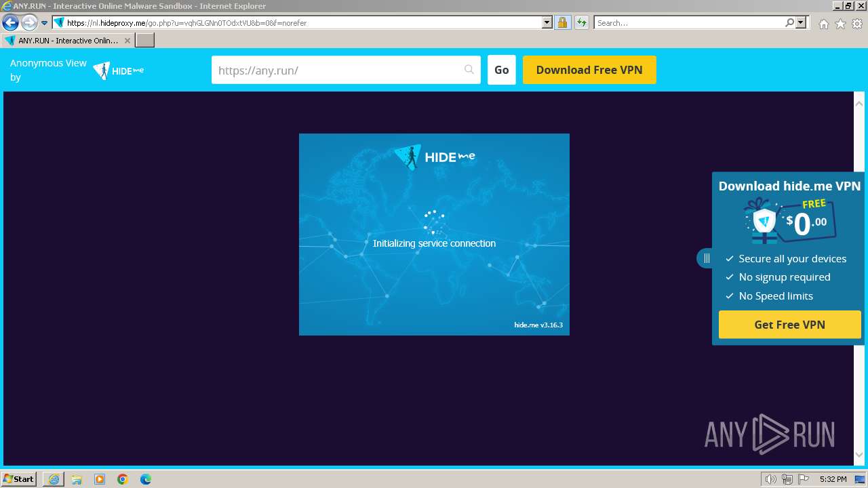868x488 pixels.
Task: Click the IE search magnifier icon
Action: click(x=789, y=22)
